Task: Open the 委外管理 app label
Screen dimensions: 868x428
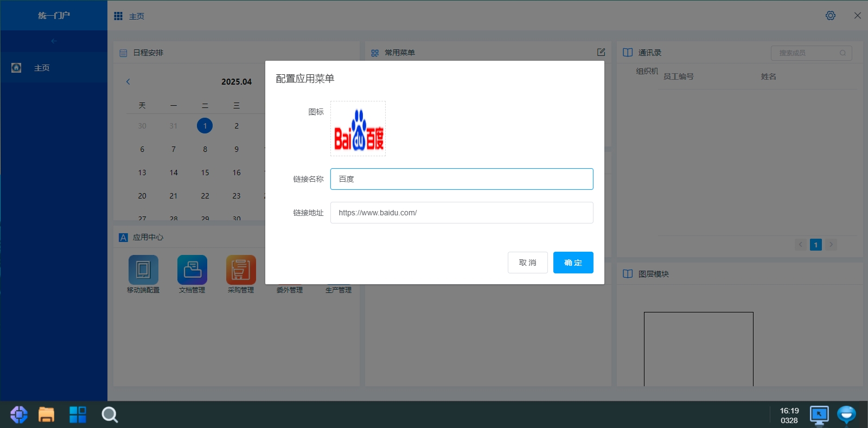Action: 290,290
